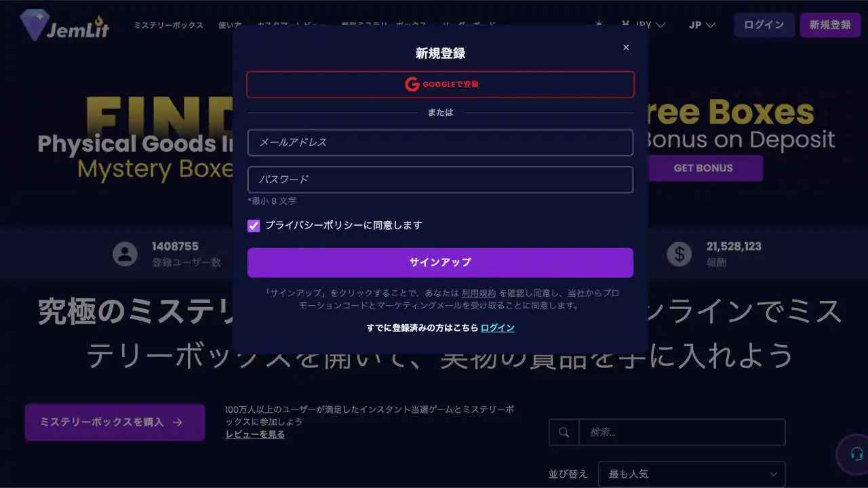
Task: Click the JemLit diamond logo
Action: (x=64, y=25)
